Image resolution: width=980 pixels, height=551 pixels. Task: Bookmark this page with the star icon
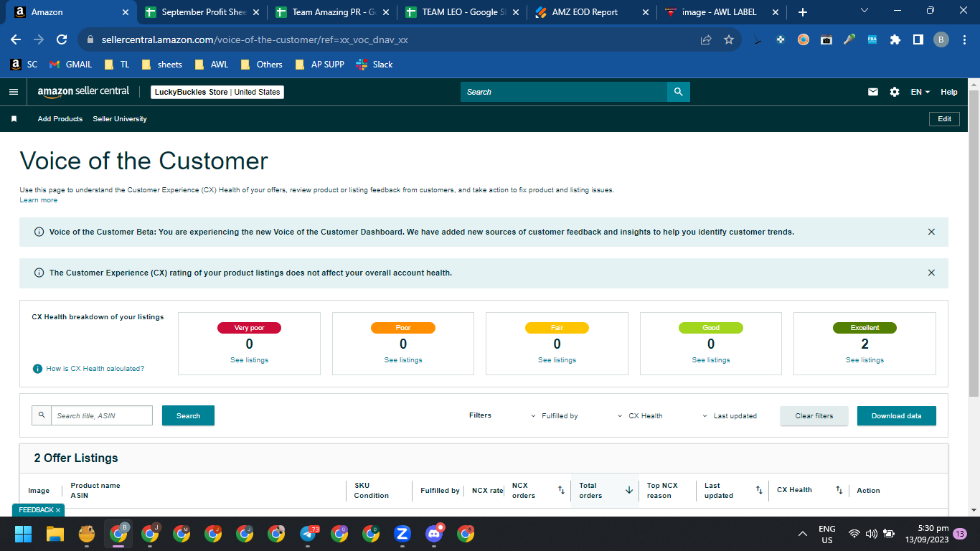729,39
